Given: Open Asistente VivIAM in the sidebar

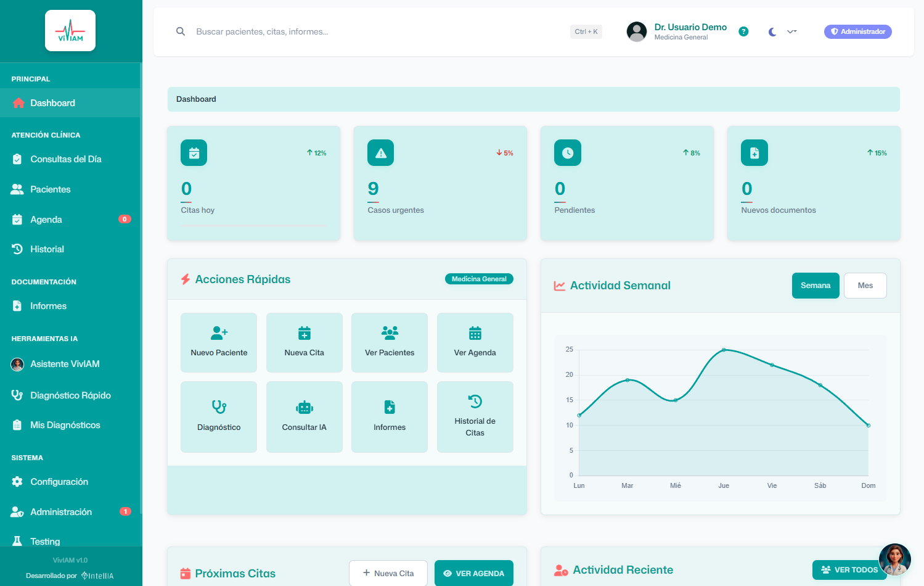Looking at the screenshot, I should pyautogui.click(x=67, y=364).
